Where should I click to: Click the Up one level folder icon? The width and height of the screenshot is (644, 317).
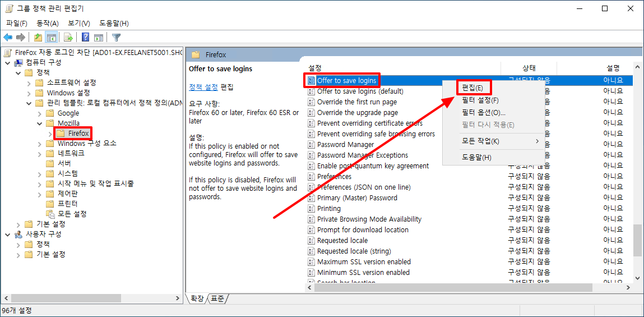tap(38, 38)
